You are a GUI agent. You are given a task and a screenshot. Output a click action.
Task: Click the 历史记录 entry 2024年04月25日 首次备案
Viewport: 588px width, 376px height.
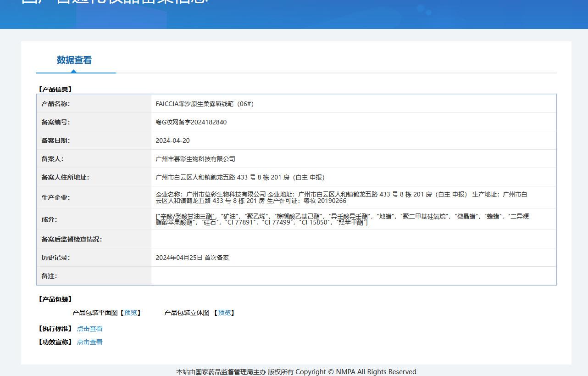pyautogui.click(x=192, y=258)
